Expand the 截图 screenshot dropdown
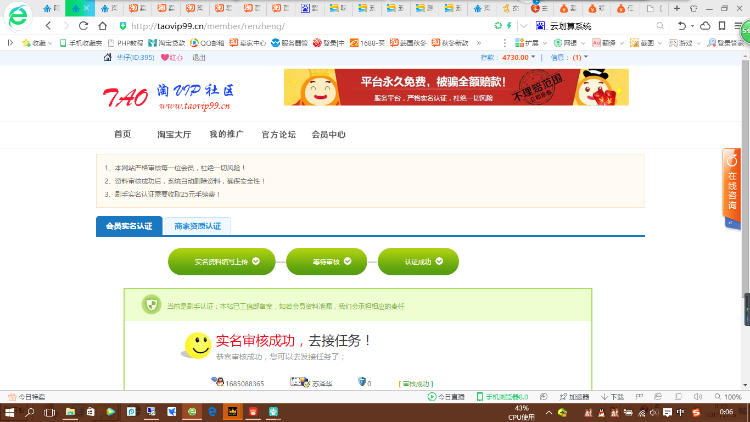 click(660, 43)
